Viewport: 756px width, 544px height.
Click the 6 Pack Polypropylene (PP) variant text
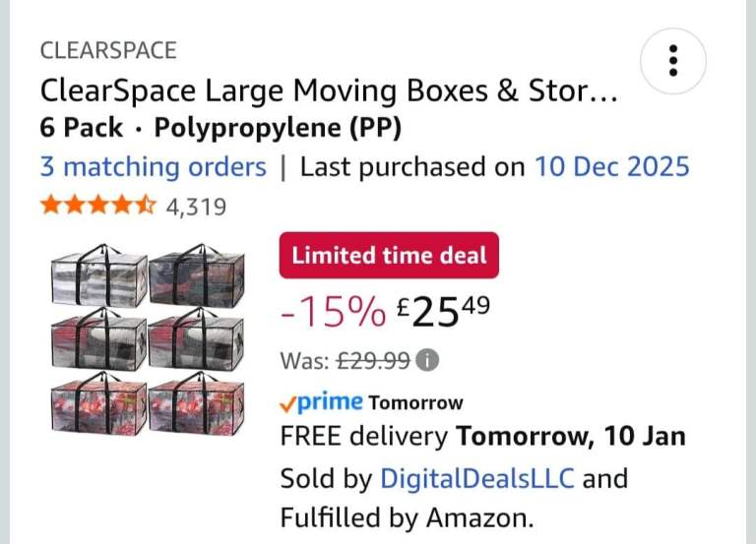click(220, 128)
